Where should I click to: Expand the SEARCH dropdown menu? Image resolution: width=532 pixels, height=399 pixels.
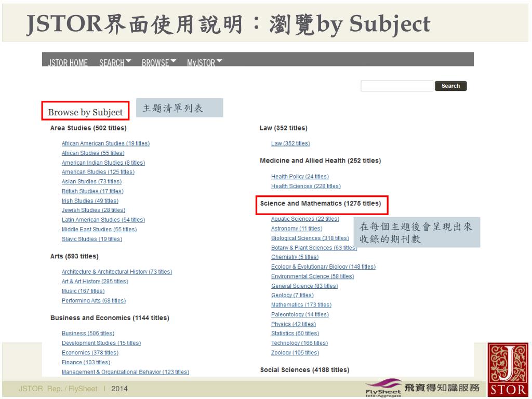point(115,63)
